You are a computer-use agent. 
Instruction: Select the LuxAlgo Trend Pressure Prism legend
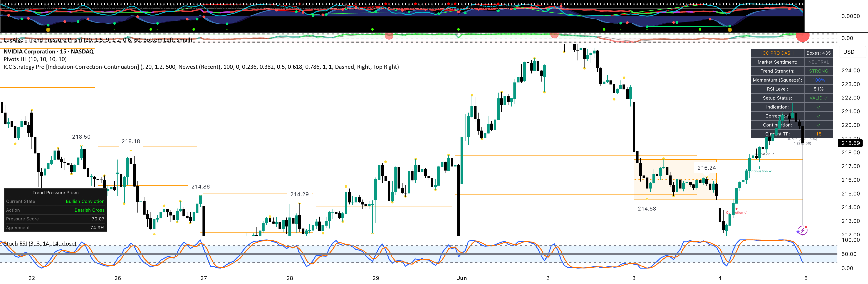click(98, 40)
